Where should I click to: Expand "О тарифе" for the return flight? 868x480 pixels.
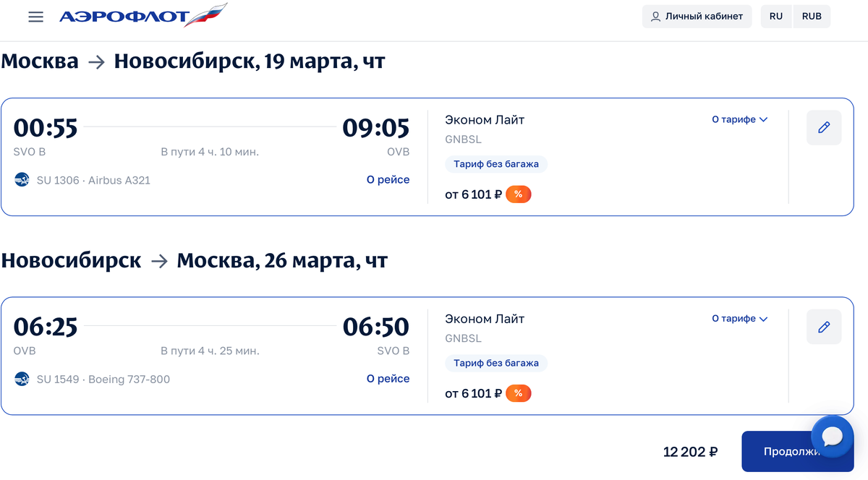click(739, 318)
